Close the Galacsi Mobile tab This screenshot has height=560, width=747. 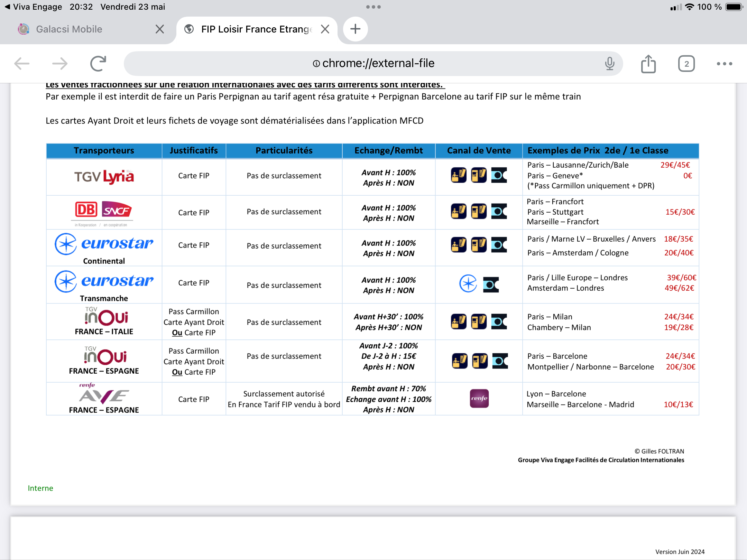point(160,29)
